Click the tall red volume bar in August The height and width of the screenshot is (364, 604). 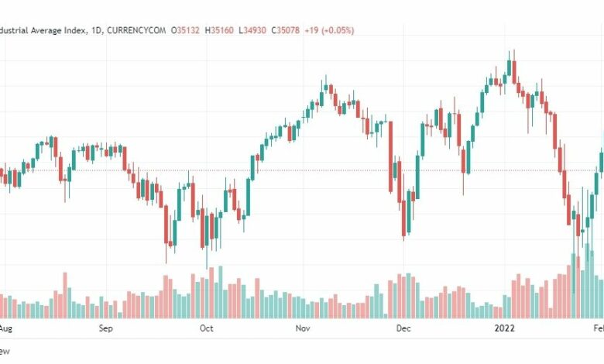click(x=65, y=295)
